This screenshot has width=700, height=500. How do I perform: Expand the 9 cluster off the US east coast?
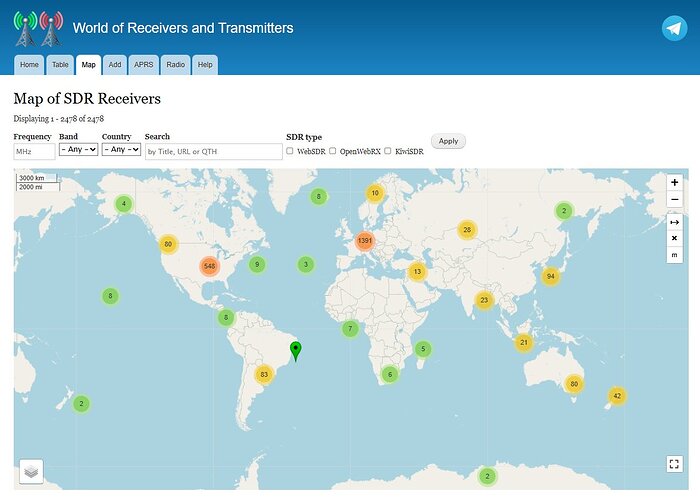257,264
